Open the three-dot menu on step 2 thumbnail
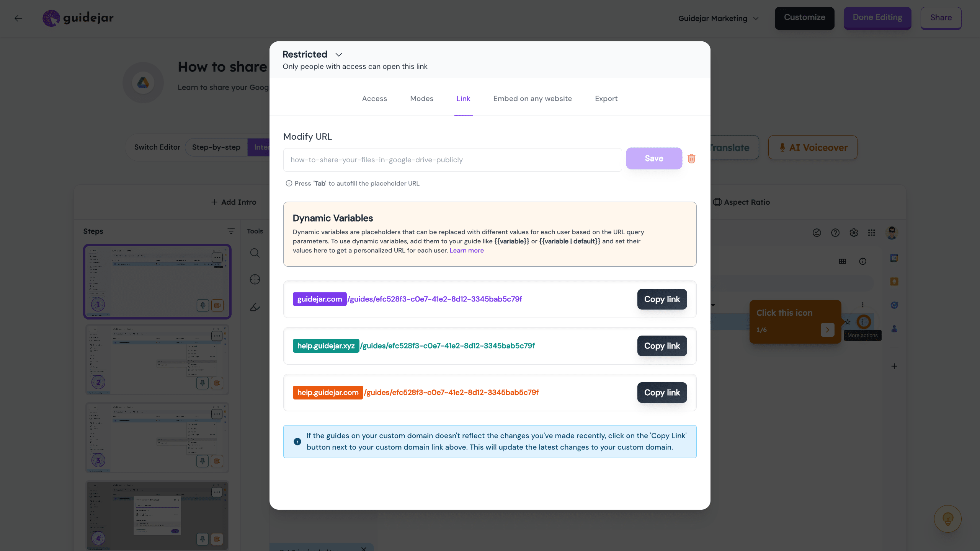 tap(217, 336)
